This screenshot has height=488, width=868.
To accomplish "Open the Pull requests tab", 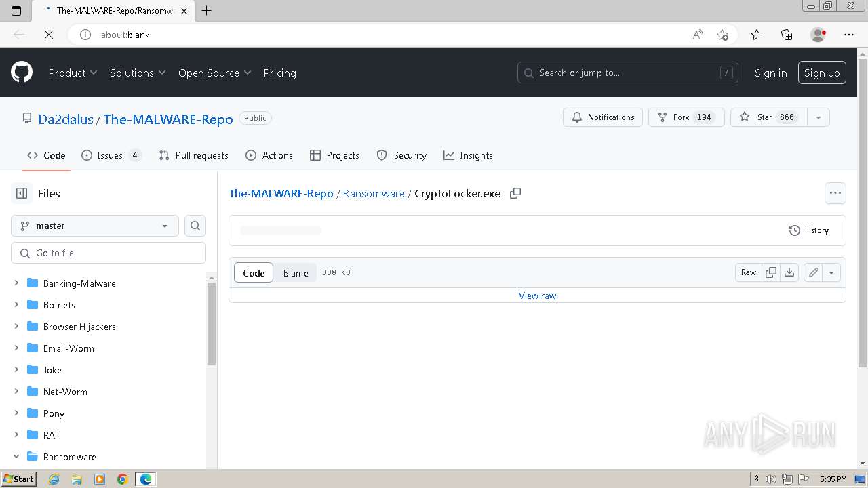I will pos(194,155).
